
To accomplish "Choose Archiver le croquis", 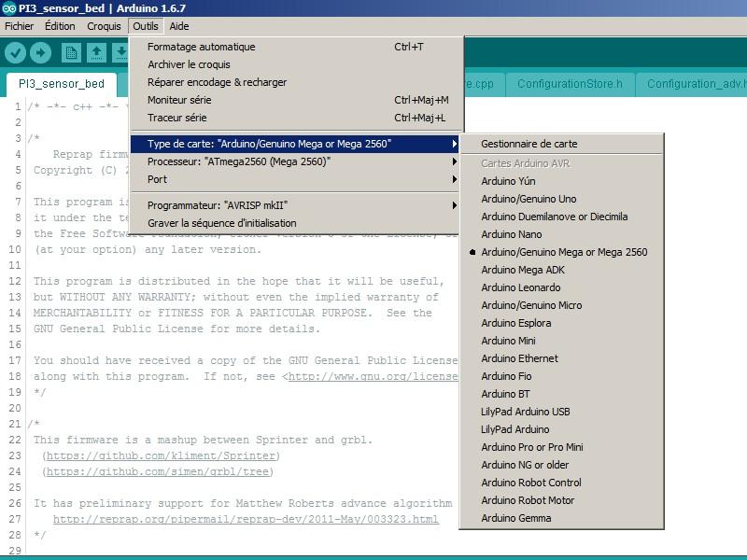I will [x=296, y=64].
